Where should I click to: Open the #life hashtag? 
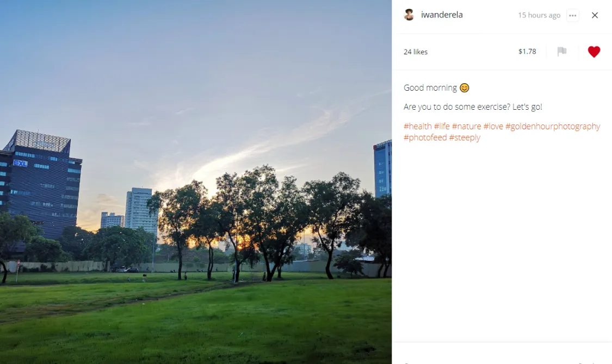(442, 126)
